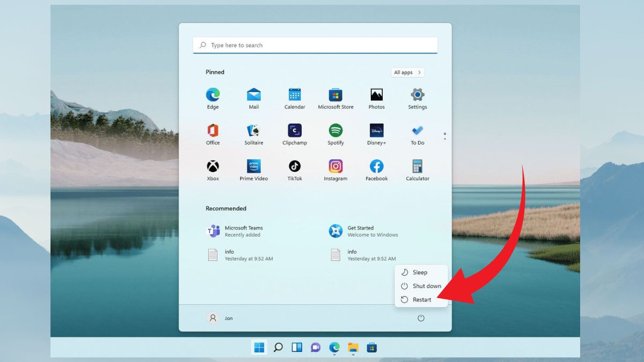Image resolution: width=644 pixels, height=362 pixels.
Task: Open File Explorer on the taskbar
Action: (353, 348)
